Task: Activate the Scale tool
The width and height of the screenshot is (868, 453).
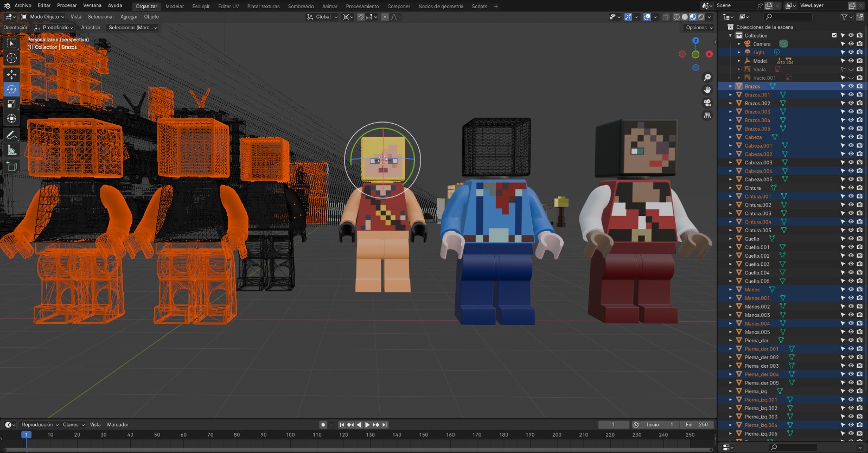Action: 11,104
